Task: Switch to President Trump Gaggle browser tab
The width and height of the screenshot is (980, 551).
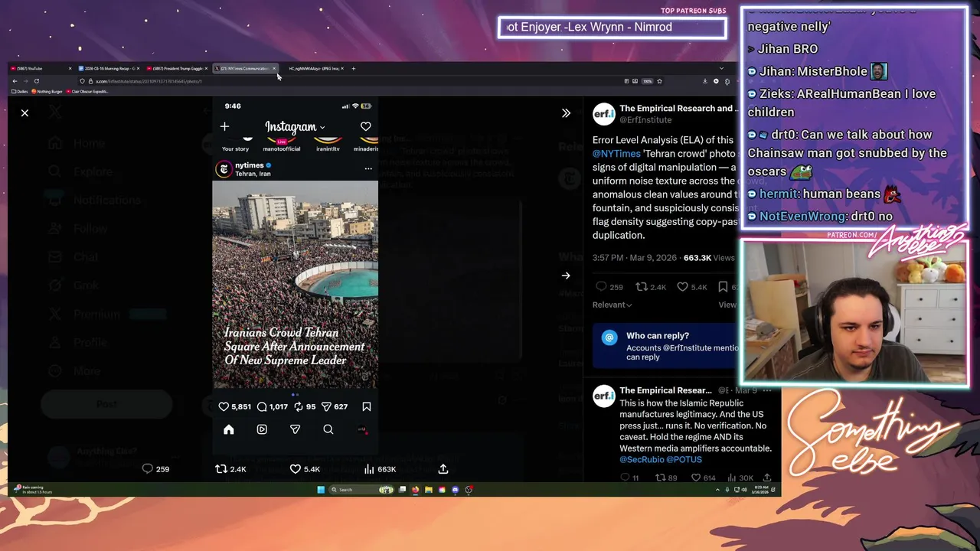Action: pyautogui.click(x=176, y=68)
